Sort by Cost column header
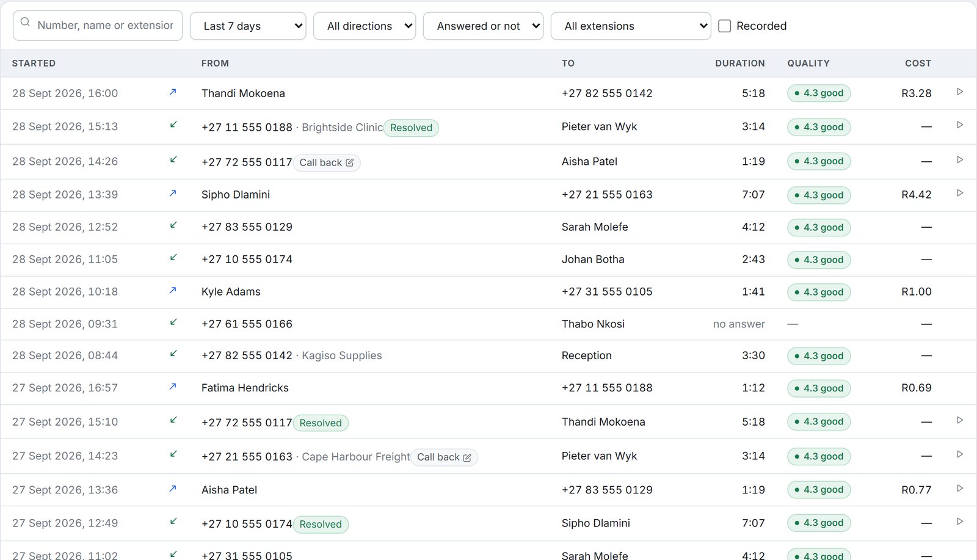 pos(918,64)
